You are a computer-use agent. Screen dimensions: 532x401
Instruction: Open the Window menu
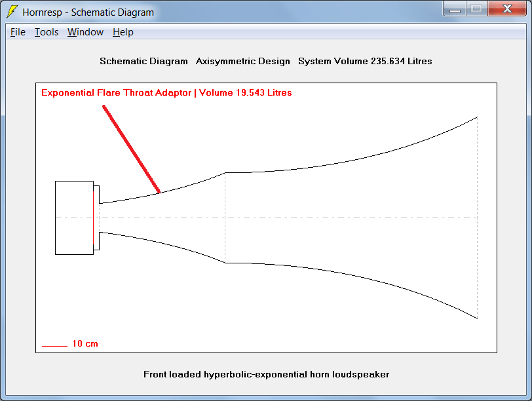85,32
